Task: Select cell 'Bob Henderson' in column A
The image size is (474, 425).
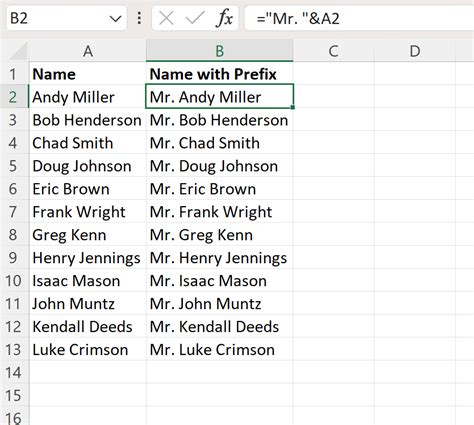Action: (x=88, y=120)
